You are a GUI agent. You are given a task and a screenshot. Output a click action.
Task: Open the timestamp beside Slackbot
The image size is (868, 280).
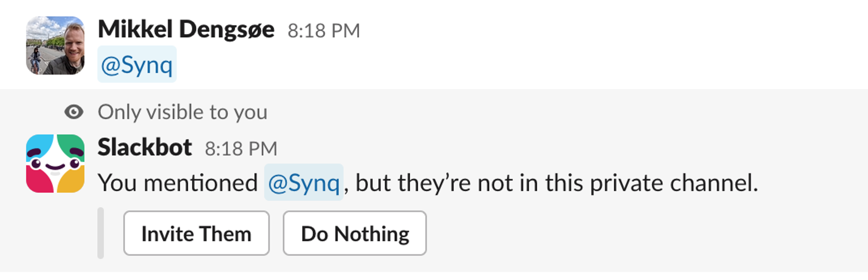point(241,149)
